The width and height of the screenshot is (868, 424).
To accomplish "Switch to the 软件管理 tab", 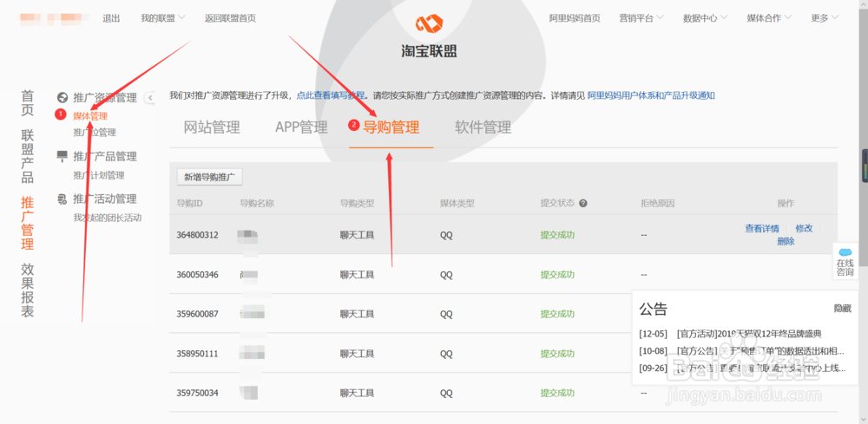I will pyautogui.click(x=483, y=127).
